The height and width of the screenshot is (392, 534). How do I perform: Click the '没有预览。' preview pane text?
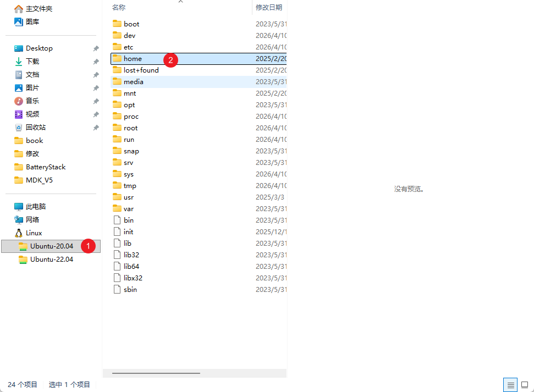click(409, 189)
